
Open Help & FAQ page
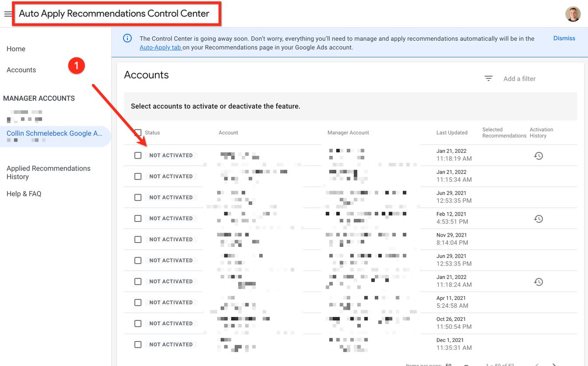coord(24,194)
